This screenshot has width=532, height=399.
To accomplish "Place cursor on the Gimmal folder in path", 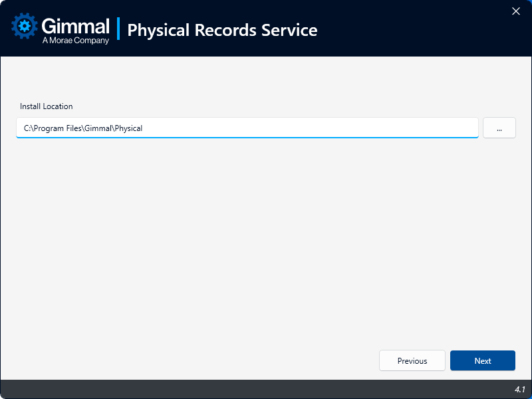I will click(98, 128).
